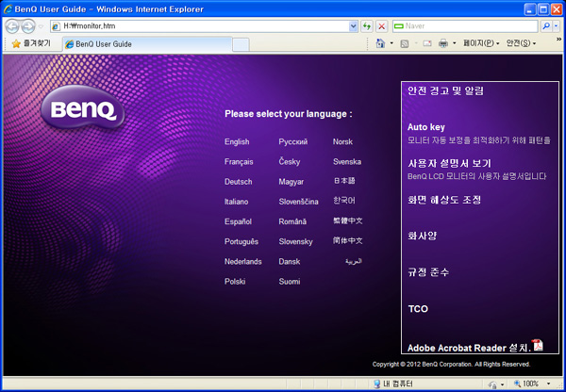Open 화면 해상도 조정 link

444,200
